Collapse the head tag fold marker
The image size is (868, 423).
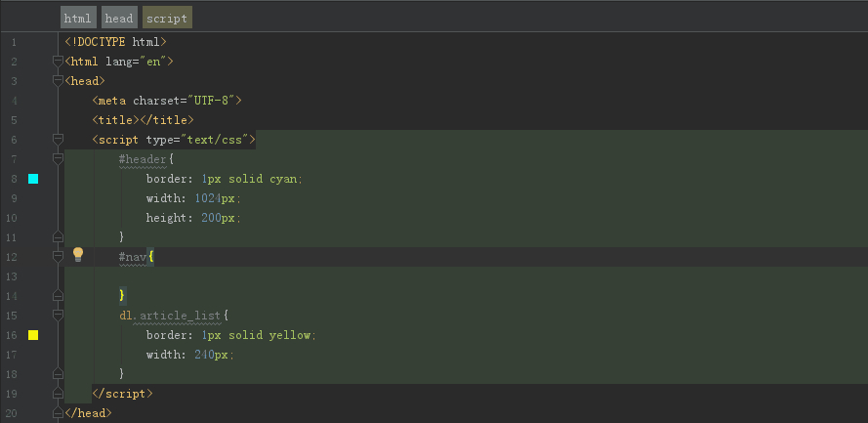[x=58, y=81]
